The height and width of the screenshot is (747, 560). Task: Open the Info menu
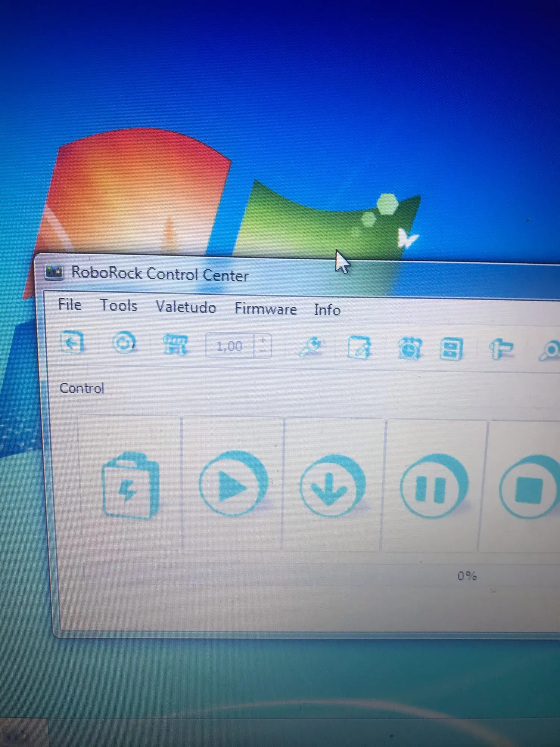(327, 310)
